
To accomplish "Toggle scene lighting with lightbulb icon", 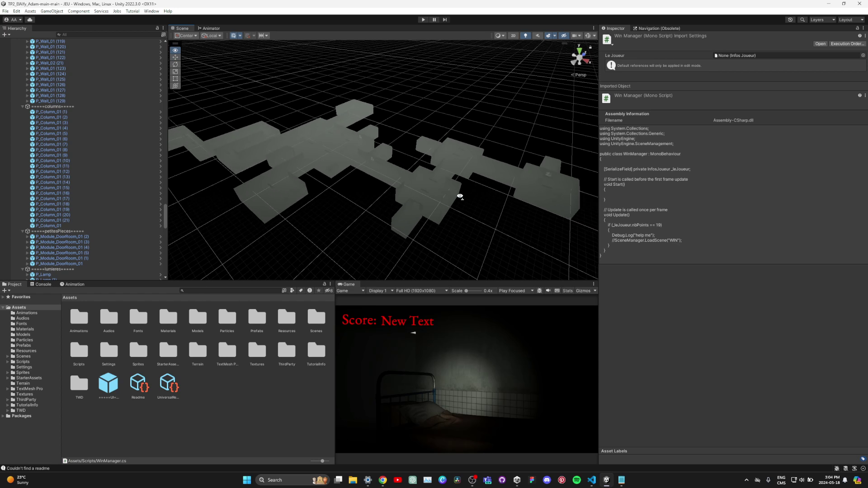I will click(x=525, y=35).
